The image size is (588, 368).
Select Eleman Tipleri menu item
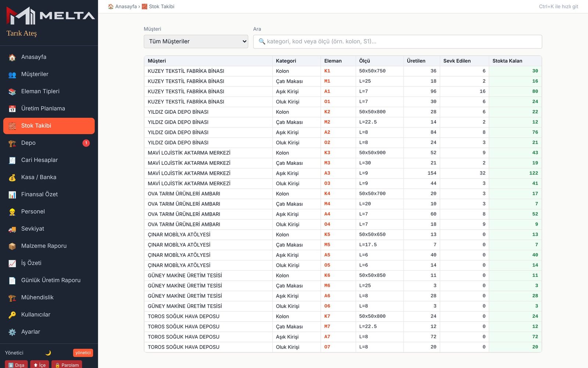[49, 91]
